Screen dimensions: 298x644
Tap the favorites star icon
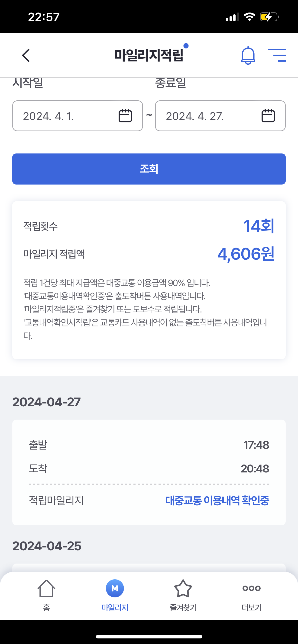pyautogui.click(x=183, y=588)
